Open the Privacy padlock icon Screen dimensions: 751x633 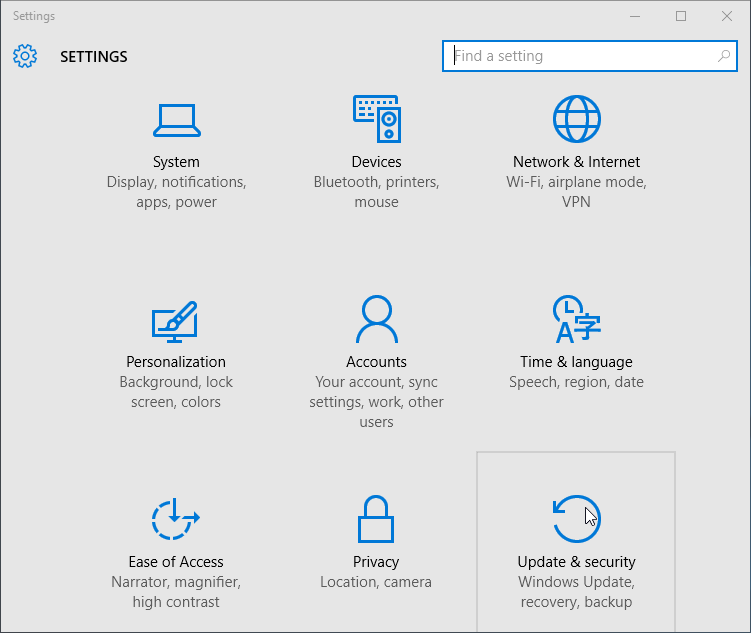tap(376, 519)
